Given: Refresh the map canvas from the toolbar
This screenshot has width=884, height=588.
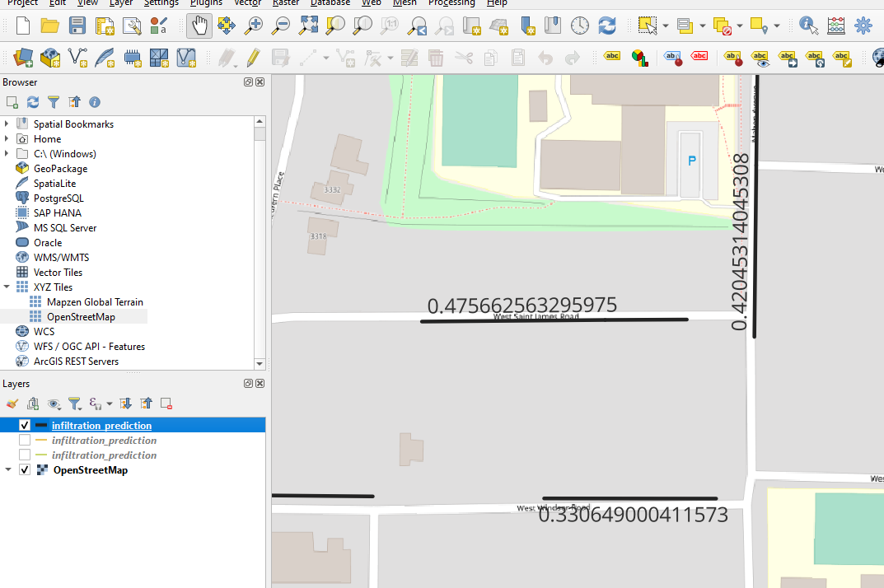Looking at the screenshot, I should pos(606,26).
